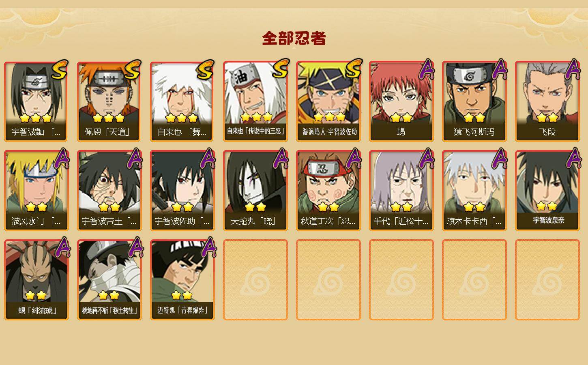Choose the 宇智波泉奈 ninja card
The height and width of the screenshot is (365, 588).
(547, 191)
